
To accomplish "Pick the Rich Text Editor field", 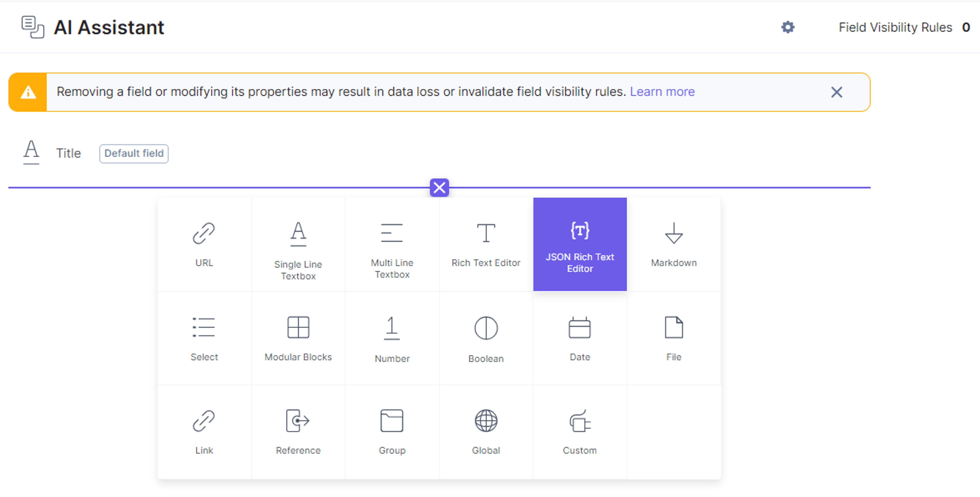I will (486, 244).
